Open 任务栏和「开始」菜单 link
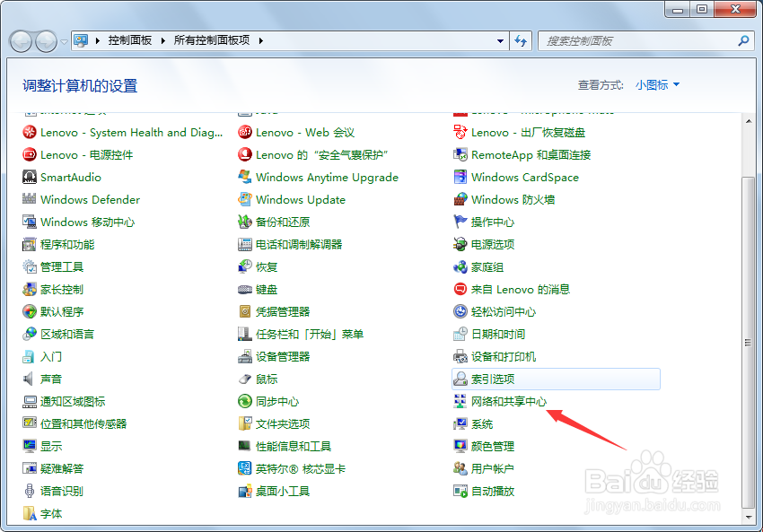763x532 pixels. (310, 334)
